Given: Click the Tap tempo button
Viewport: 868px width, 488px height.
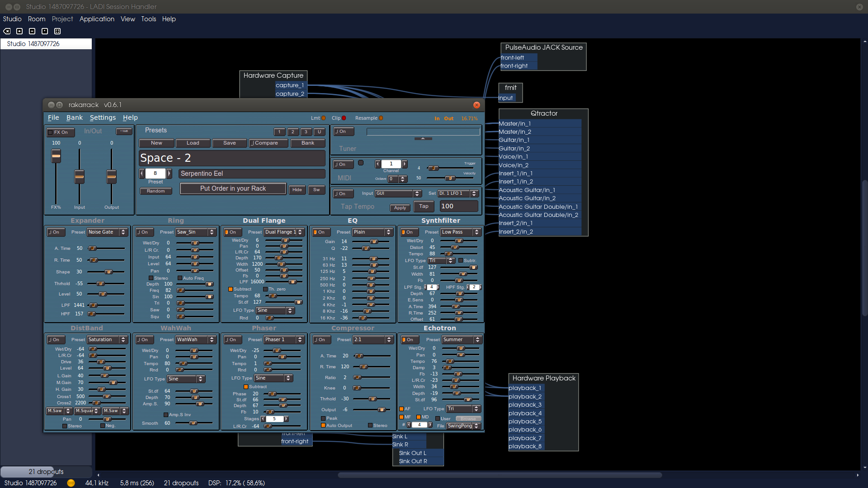Looking at the screenshot, I should point(424,206).
